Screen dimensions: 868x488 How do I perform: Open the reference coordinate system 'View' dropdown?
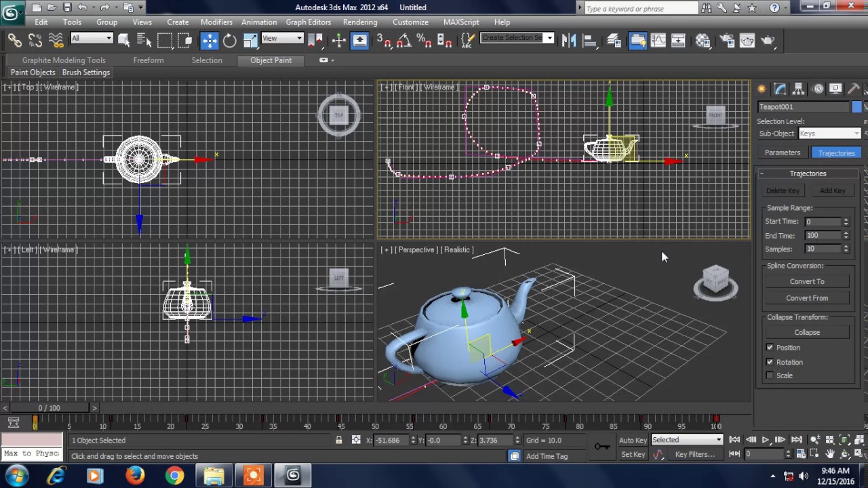(x=282, y=39)
